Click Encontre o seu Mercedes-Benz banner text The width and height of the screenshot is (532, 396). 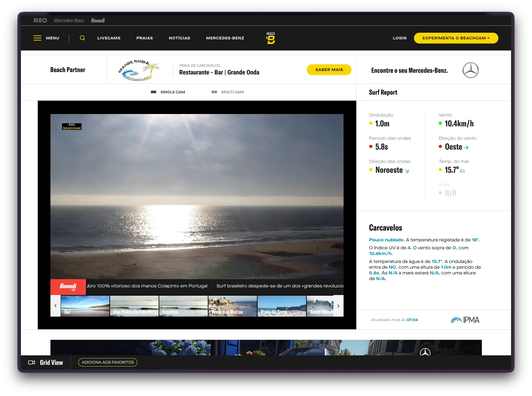tap(410, 70)
